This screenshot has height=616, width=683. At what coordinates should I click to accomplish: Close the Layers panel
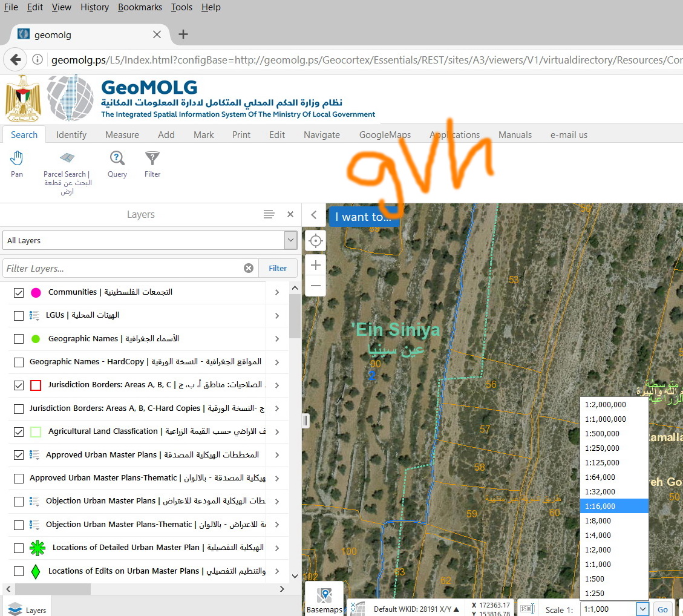(290, 214)
